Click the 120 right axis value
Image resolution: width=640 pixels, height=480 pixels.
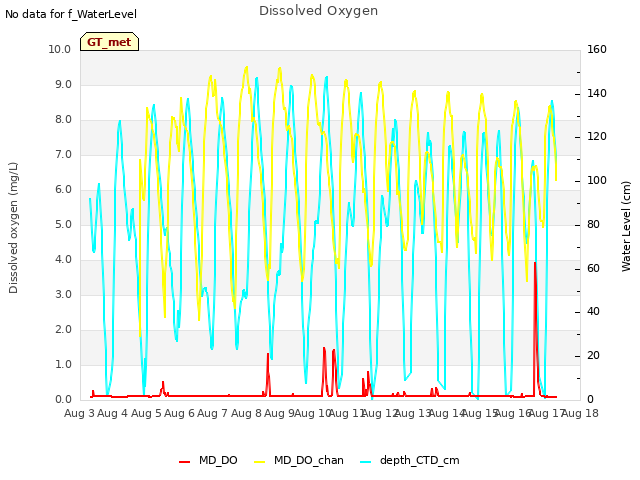tap(597, 137)
